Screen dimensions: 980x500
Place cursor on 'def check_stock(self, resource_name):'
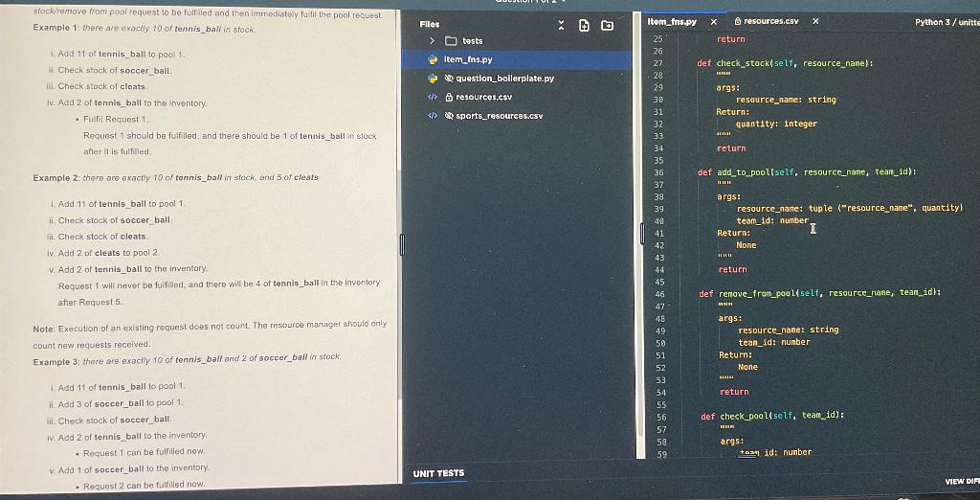tap(785, 63)
